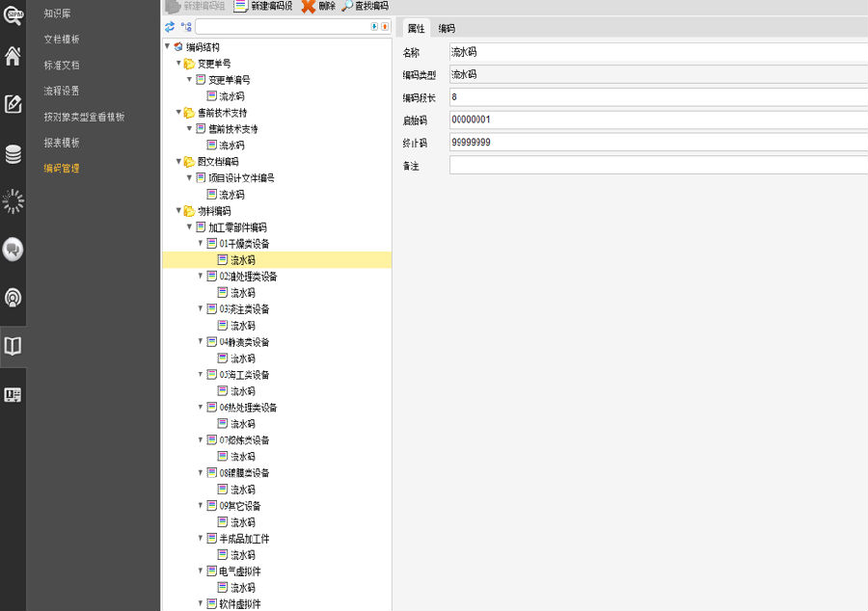Click the 起始码 field 00000001
868x611 pixels.
pos(659,120)
